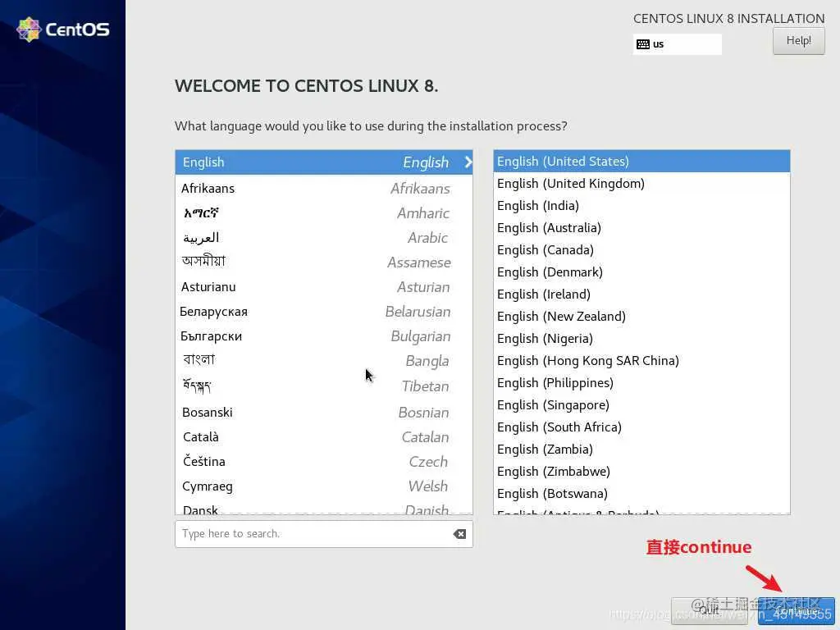This screenshot has width=840, height=630.
Task: Select Afrikaans language row
Action: click(x=323, y=189)
